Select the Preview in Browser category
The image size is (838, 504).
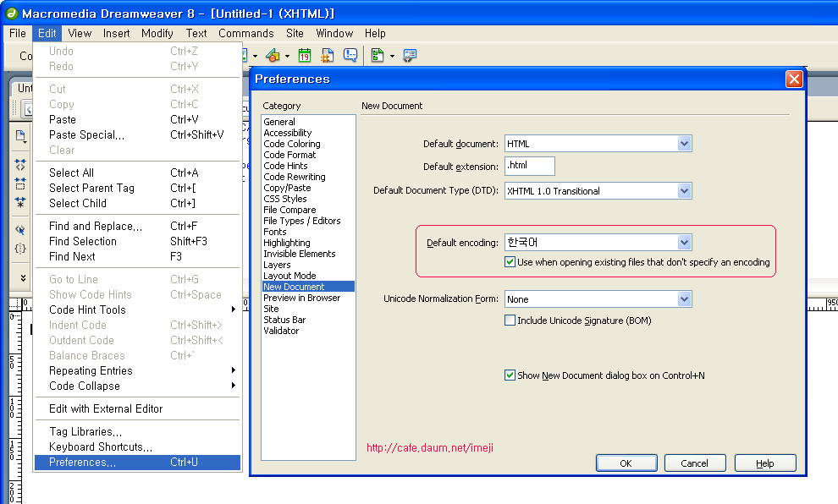302,298
